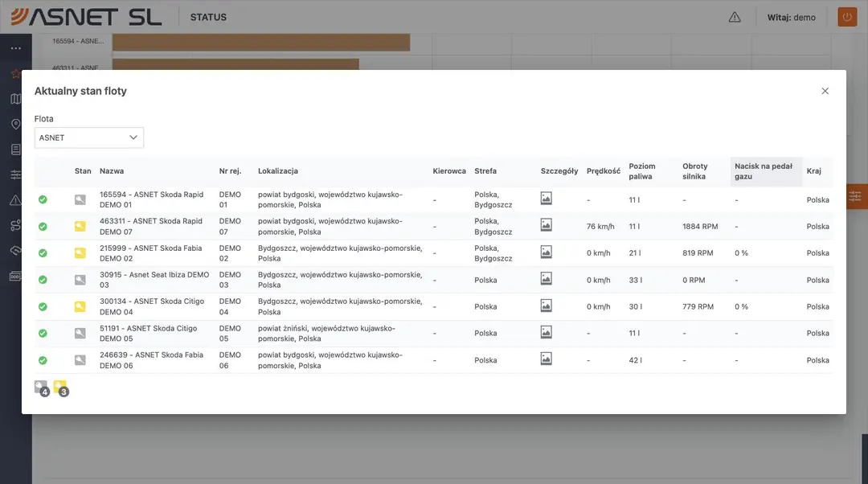Close the Aktualny stan floty dialog
This screenshot has height=484, width=868.
coord(825,91)
